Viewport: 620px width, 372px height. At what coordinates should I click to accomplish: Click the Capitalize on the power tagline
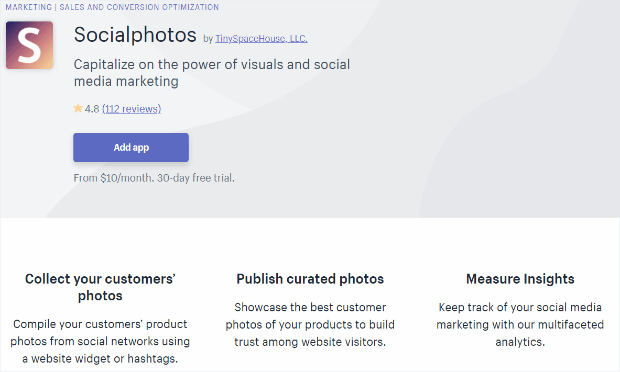click(212, 73)
